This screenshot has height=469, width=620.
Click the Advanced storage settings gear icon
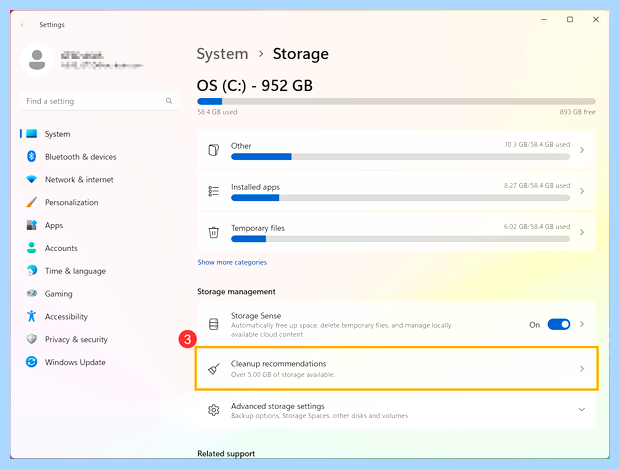(x=214, y=410)
